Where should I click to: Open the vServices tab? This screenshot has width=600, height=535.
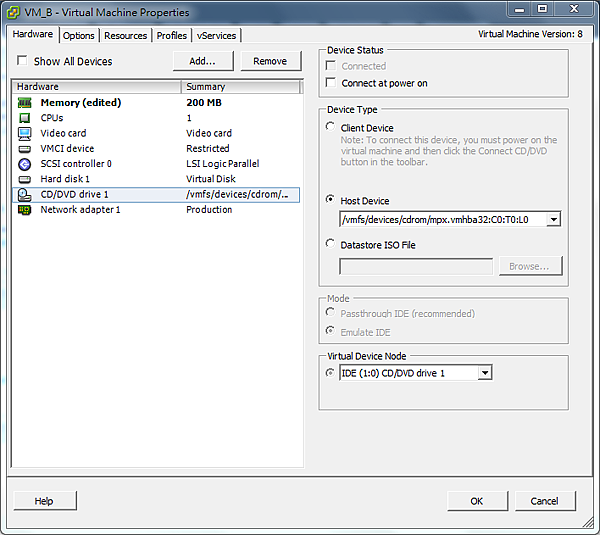coord(217,36)
